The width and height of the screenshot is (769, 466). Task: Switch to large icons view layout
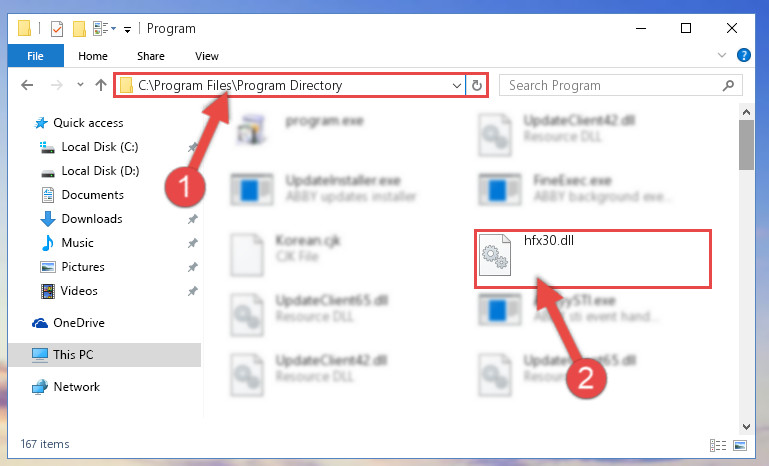coord(740,445)
